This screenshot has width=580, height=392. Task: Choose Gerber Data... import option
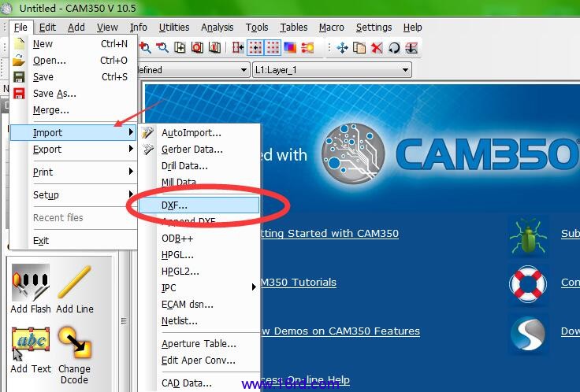click(191, 150)
